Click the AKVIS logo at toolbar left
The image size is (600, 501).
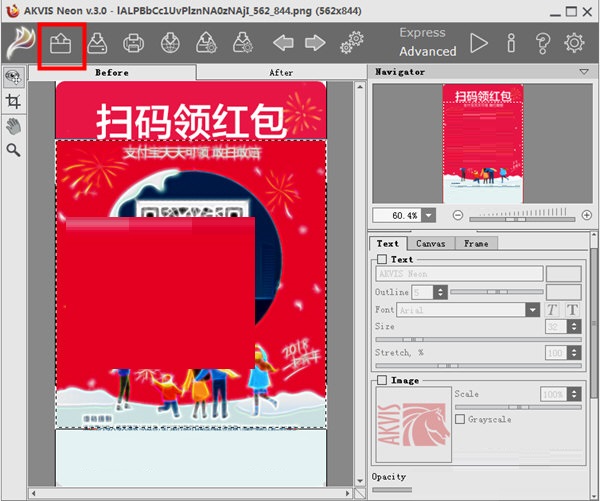[x=21, y=43]
